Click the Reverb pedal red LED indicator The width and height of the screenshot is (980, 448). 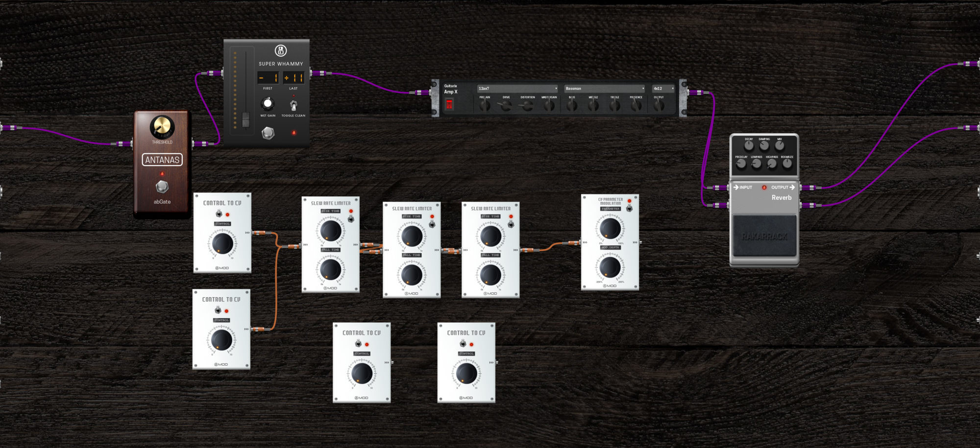[x=764, y=188]
